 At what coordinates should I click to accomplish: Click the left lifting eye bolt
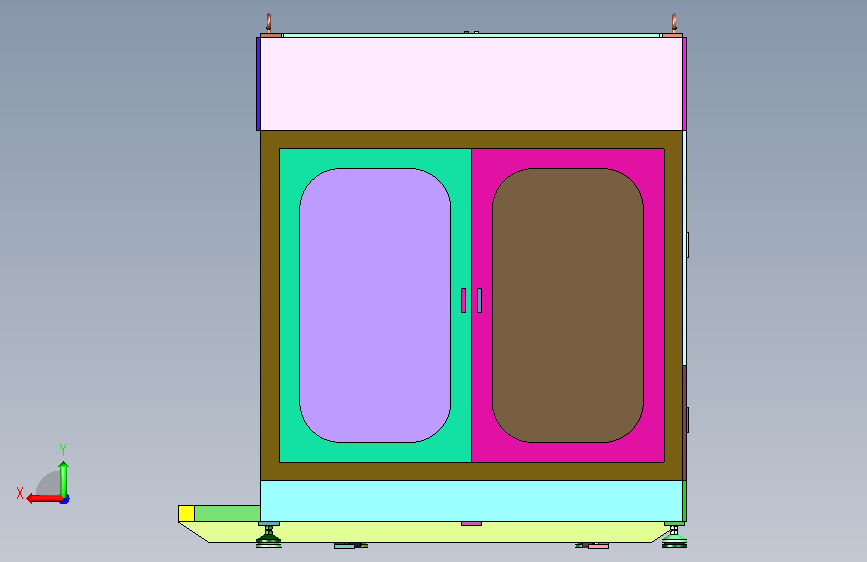tap(269, 23)
